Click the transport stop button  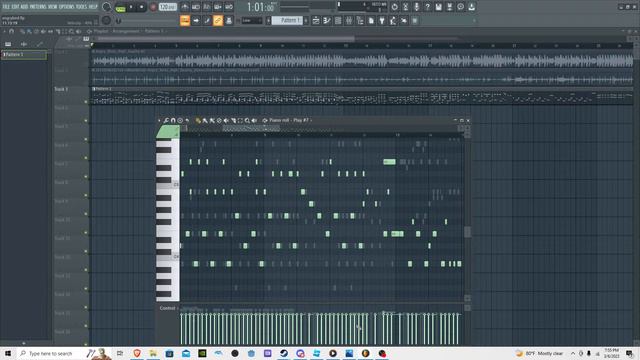coord(142,7)
